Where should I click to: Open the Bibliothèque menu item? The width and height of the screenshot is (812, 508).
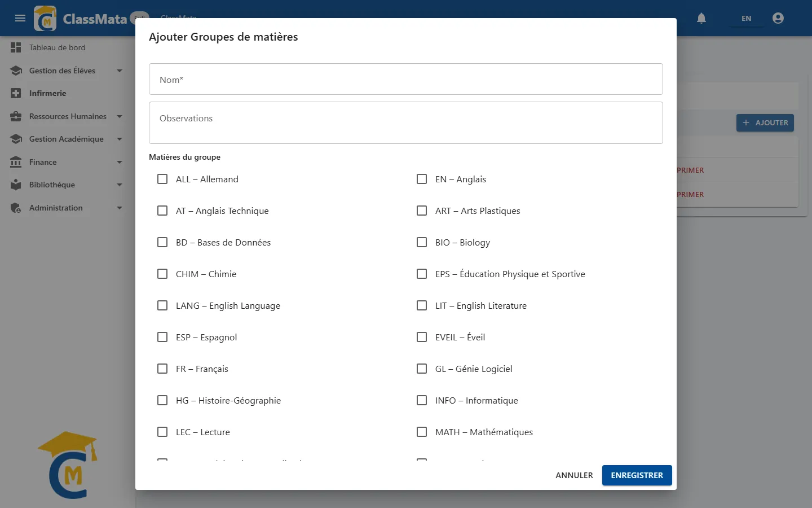tap(68, 185)
